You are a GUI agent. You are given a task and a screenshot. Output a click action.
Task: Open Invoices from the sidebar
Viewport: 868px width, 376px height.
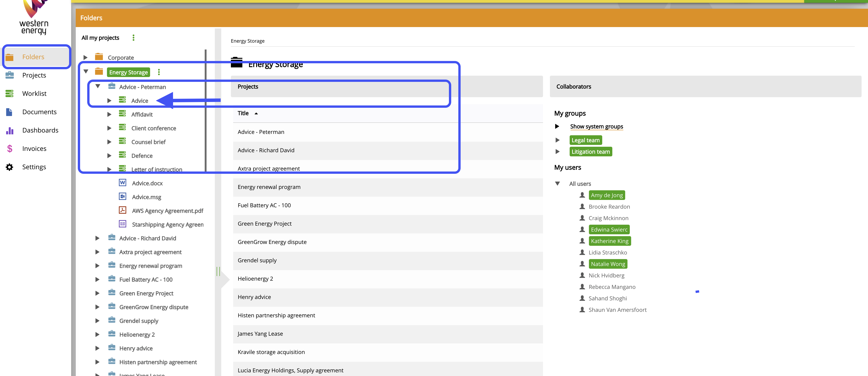click(x=34, y=148)
